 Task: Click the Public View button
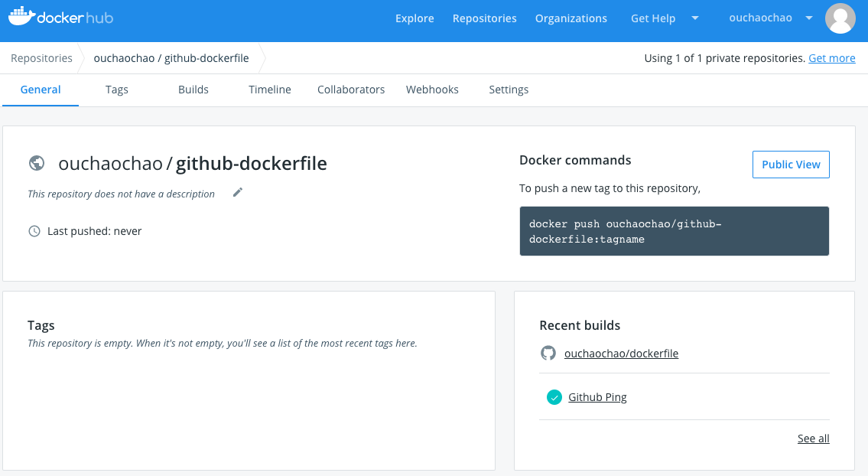(791, 165)
